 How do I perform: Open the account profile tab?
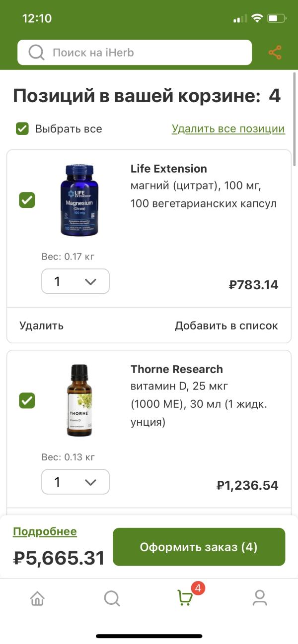(x=260, y=599)
